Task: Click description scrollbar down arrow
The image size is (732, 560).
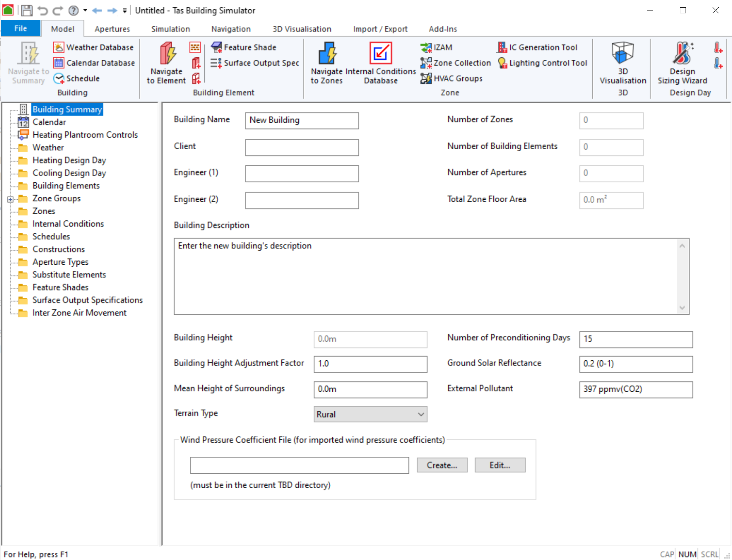Action: (682, 308)
